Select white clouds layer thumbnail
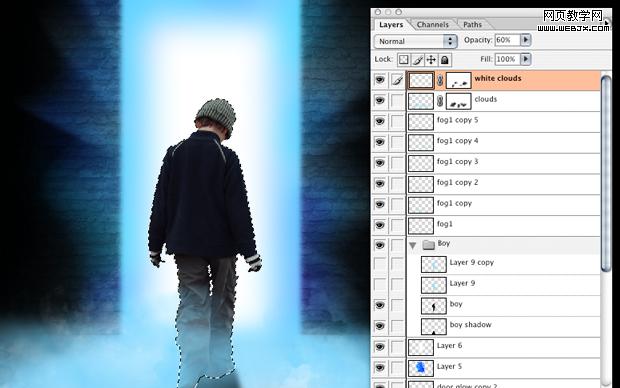 421,80
